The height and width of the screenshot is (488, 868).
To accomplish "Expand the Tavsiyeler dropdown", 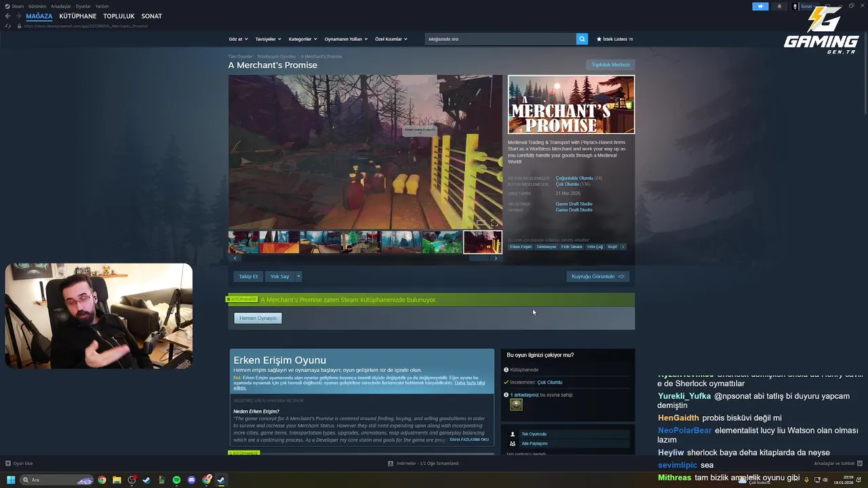I will [268, 39].
